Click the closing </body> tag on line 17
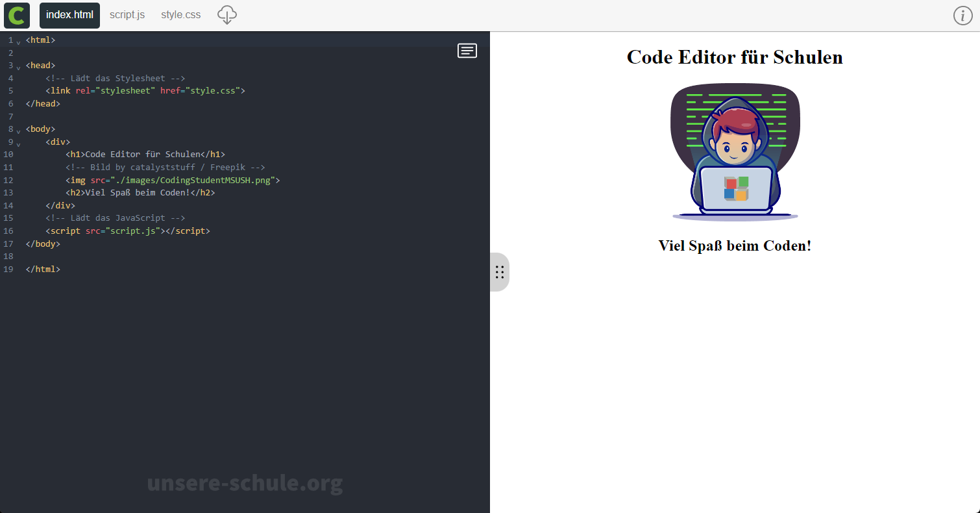The width and height of the screenshot is (980, 513). click(x=43, y=244)
